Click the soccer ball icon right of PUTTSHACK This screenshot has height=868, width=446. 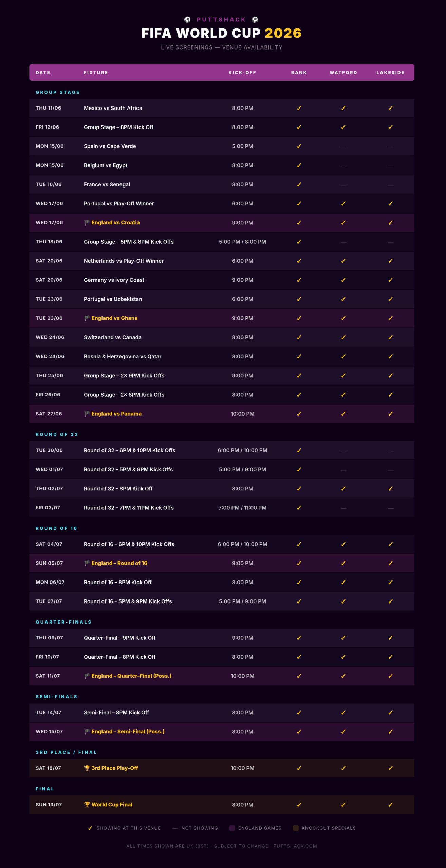255,20
